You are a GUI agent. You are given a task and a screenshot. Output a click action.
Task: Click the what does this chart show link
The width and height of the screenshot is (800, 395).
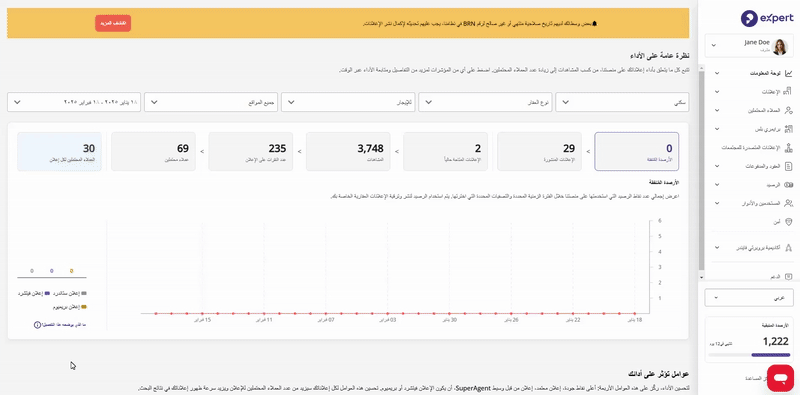point(64,325)
